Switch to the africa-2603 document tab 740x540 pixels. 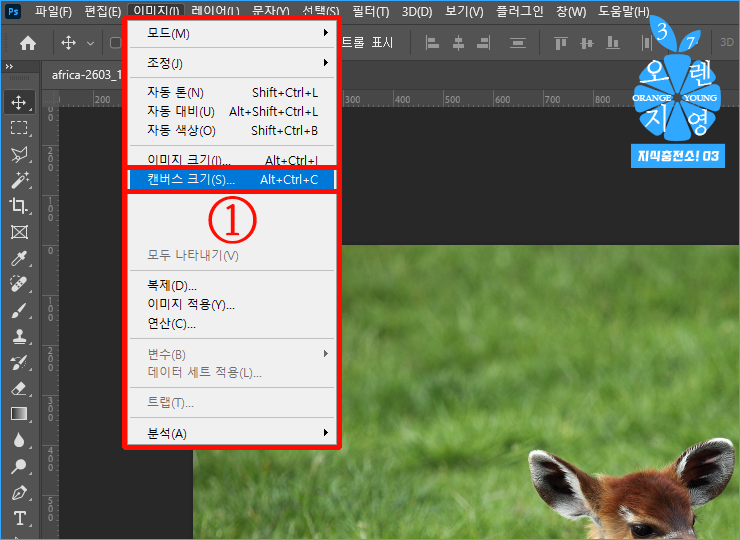point(86,75)
